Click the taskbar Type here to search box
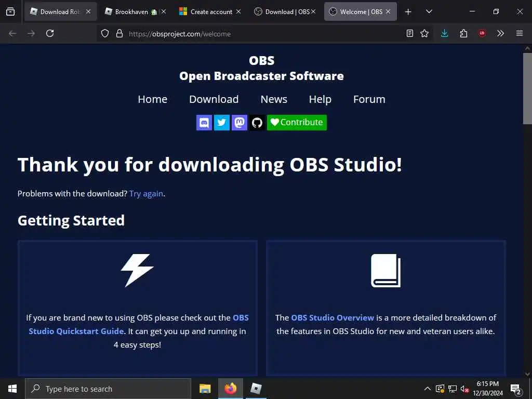Viewport: 532px width, 399px height. tap(108, 389)
